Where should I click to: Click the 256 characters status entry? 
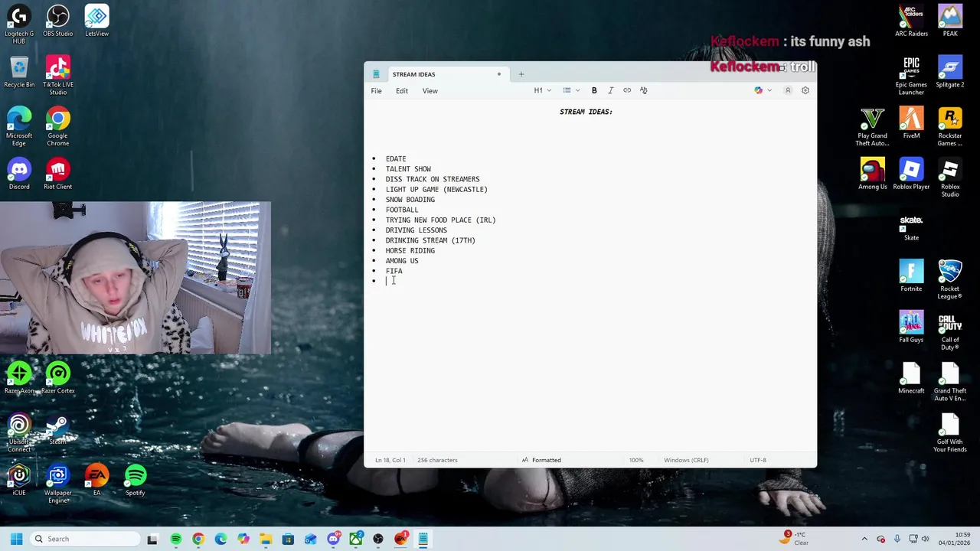pos(437,460)
